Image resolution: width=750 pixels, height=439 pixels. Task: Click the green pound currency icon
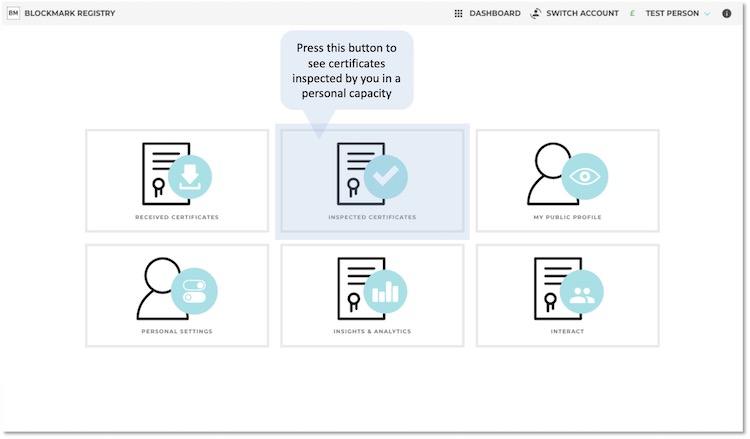coord(632,13)
